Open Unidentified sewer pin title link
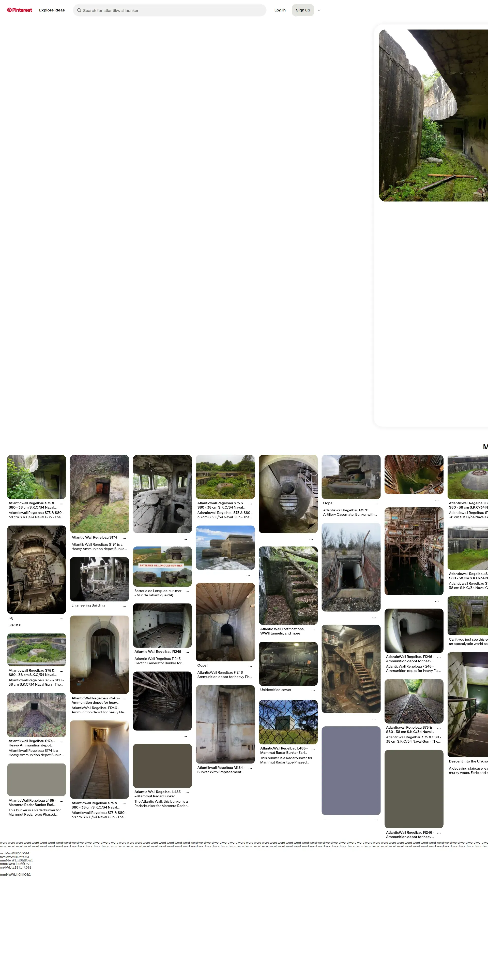The height and width of the screenshot is (980, 488). point(276,690)
